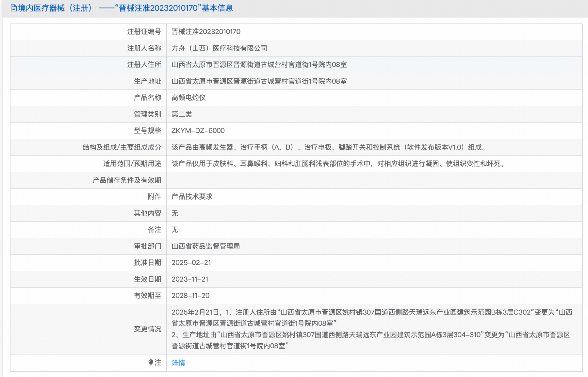Click the attachment 产品技术要求
Viewport: 588px width, 377px height.
tap(193, 197)
